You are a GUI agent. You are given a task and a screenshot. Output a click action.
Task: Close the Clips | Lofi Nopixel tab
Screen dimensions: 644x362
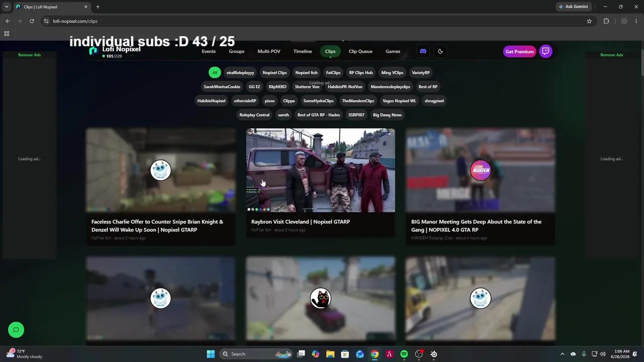click(86, 7)
